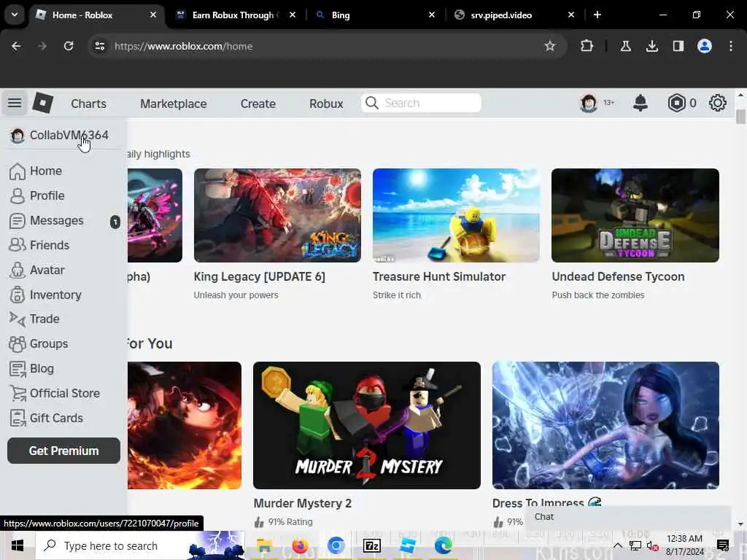This screenshot has width=747, height=560.
Task: Collapse the Roblox hamburger navigation menu
Action: (x=15, y=103)
